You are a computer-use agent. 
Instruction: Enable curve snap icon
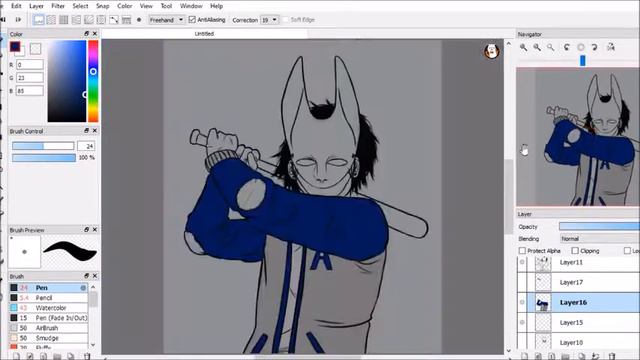(114, 20)
